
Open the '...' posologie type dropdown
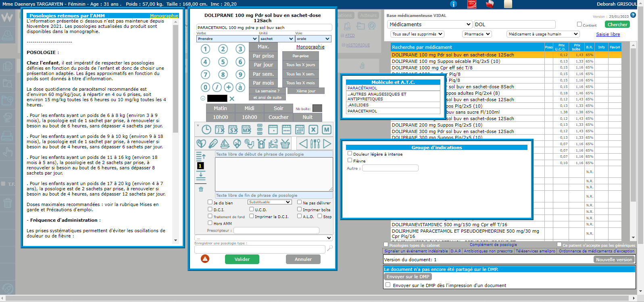pos(264,238)
